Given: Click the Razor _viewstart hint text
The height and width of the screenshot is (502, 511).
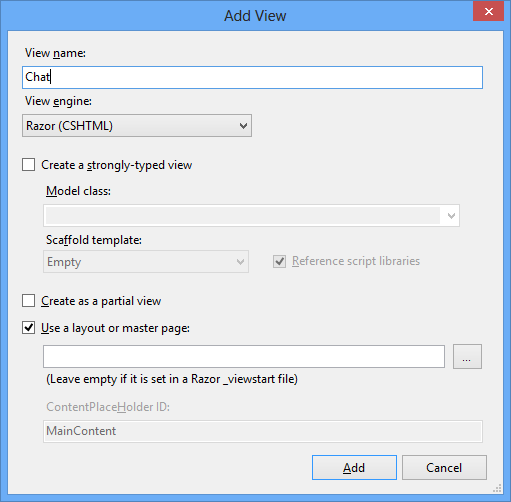Looking at the screenshot, I should [172, 379].
